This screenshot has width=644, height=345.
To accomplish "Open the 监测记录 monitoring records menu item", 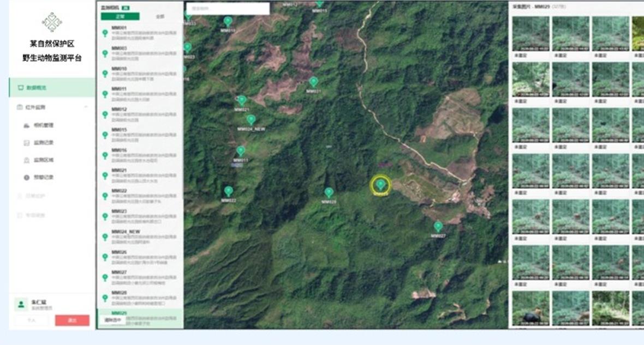I will click(44, 143).
